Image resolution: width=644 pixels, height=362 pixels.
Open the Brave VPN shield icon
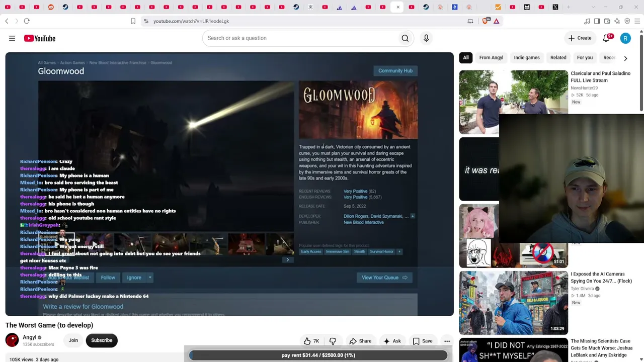(627, 21)
